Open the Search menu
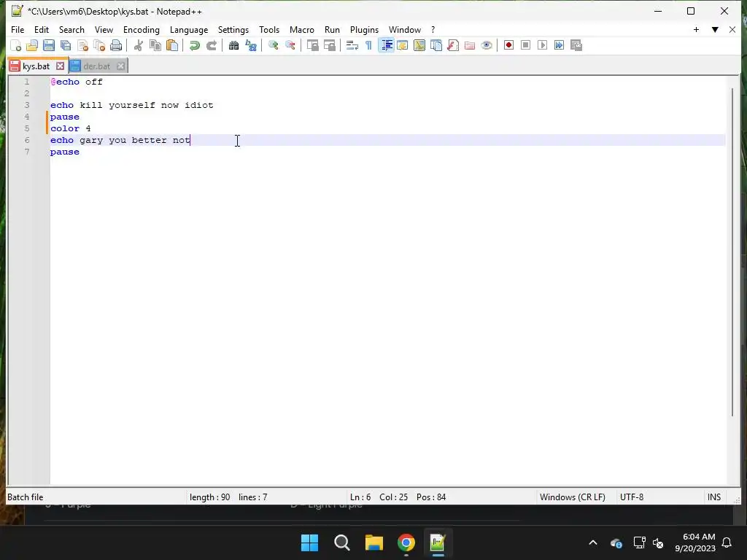The height and width of the screenshot is (560, 747). click(x=71, y=29)
